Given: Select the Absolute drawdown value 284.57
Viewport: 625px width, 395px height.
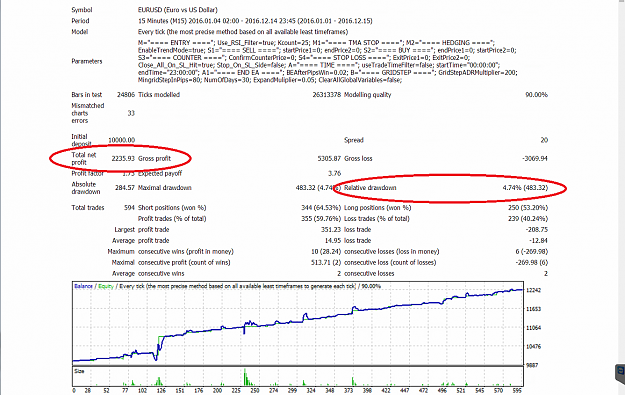Looking at the screenshot, I should (x=125, y=188).
